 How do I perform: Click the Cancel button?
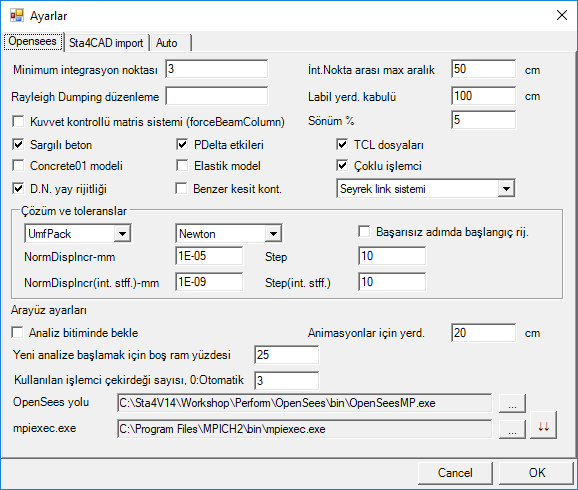point(455,473)
